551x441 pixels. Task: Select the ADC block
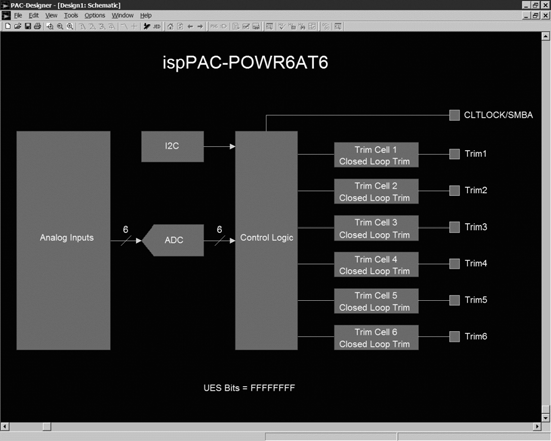coord(173,240)
